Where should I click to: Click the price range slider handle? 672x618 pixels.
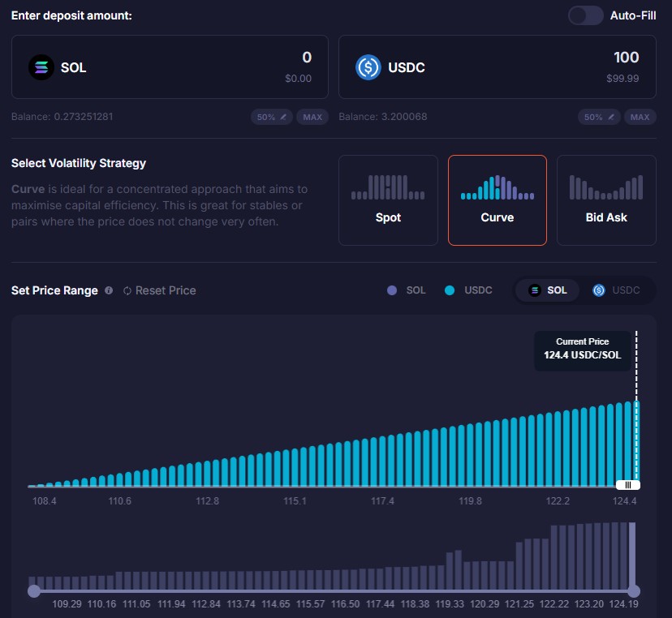point(628,484)
